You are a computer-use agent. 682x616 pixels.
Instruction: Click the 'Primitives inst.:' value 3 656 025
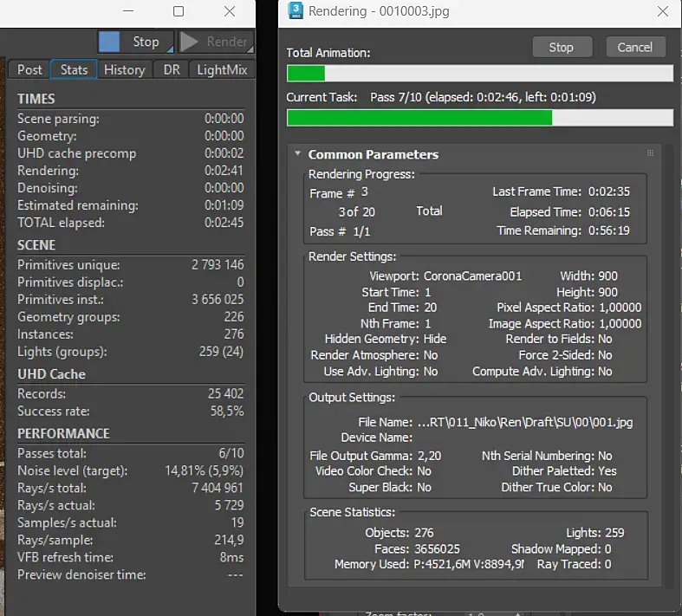(x=218, y=300)
